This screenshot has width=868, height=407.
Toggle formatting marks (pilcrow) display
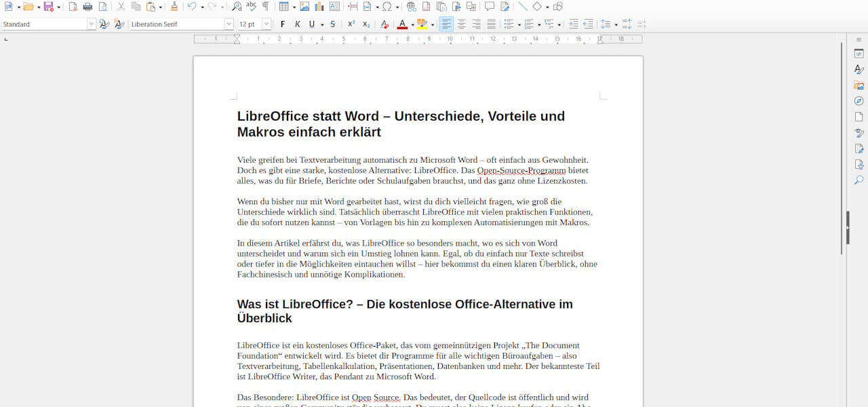(x=266, y=7)
